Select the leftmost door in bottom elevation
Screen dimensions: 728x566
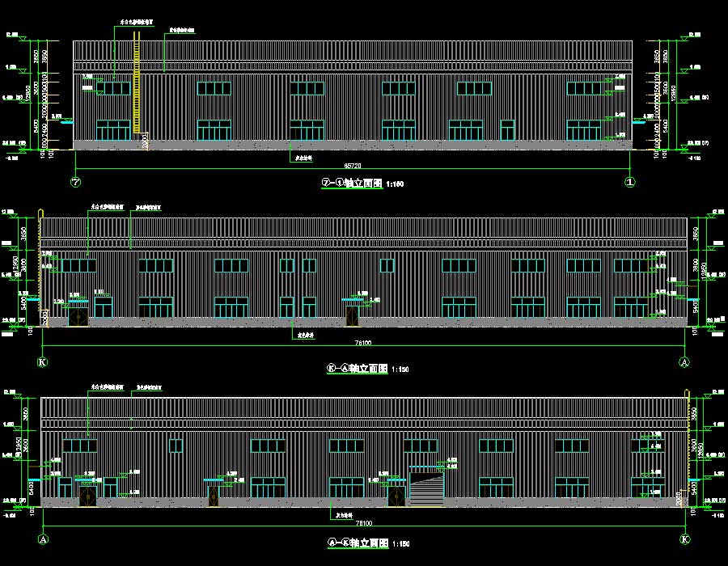87,493
